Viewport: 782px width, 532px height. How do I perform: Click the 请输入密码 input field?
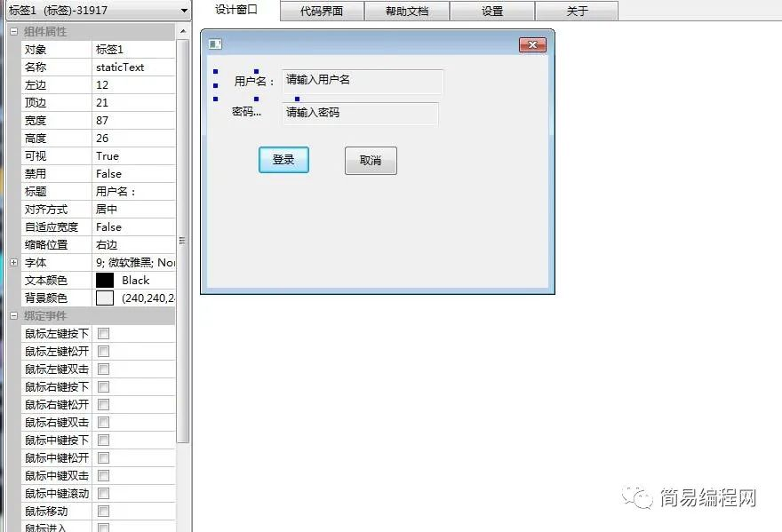tap(361, 114)
